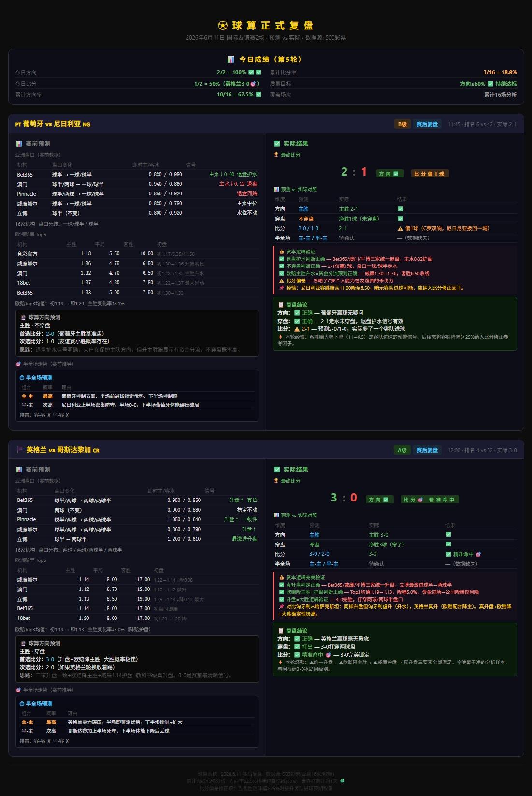Click the warning triangle beside 比分偏差 in 资本逻辑验证

point(282,280)
